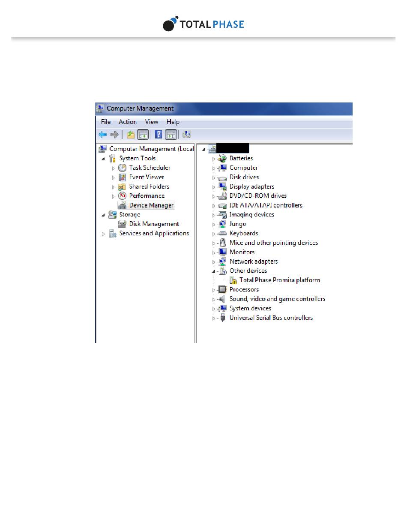The height and width of the screenshot is (532, 407).
Task: Open the View menu
Action: pyautogui.click(x=152, y=122)
